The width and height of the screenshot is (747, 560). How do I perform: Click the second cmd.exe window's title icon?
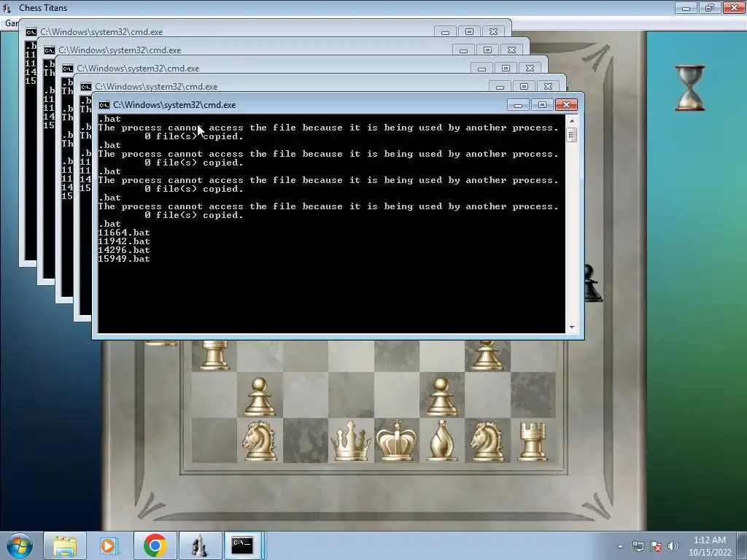click(x=86, y=87)
